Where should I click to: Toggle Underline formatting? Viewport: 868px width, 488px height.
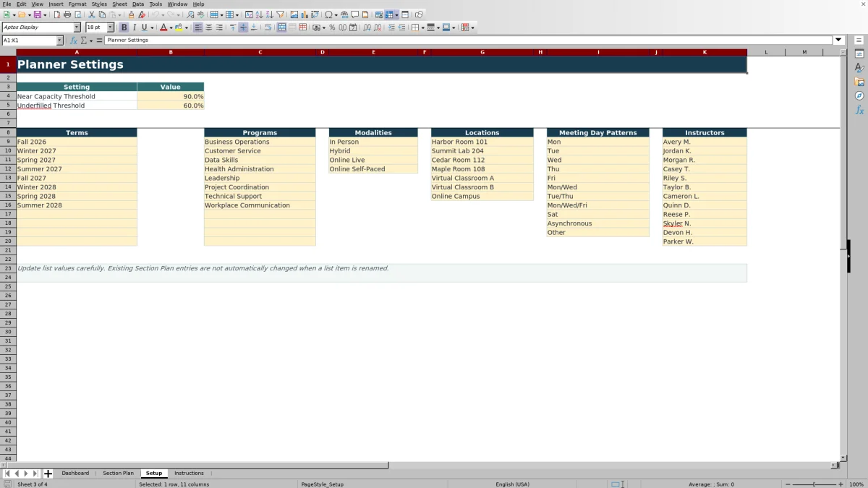(144, 27)
